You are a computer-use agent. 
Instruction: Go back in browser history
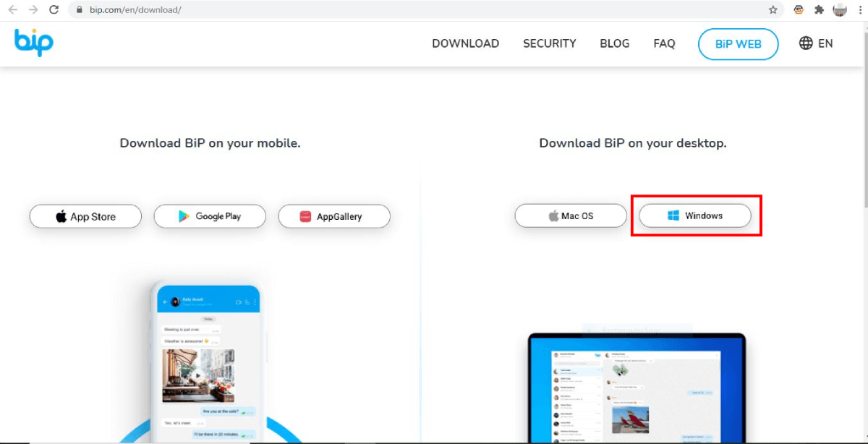[x=12, y=10]
